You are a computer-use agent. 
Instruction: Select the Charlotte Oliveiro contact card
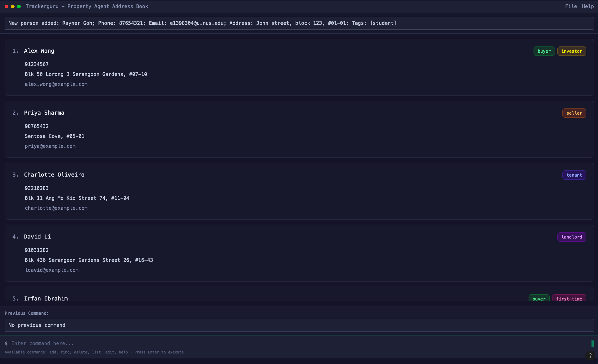click(299, 191)
